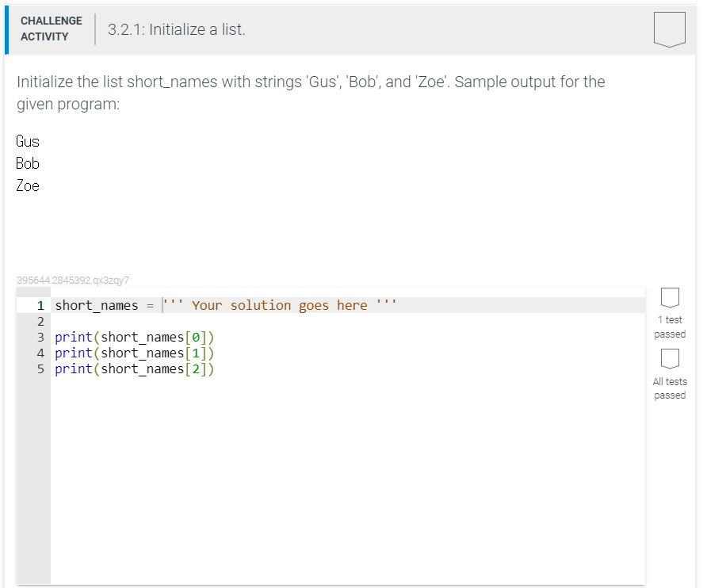707x588 pixels.
Task: Click the print(short_names[1]) code line
Action: [x=135, y=353]
